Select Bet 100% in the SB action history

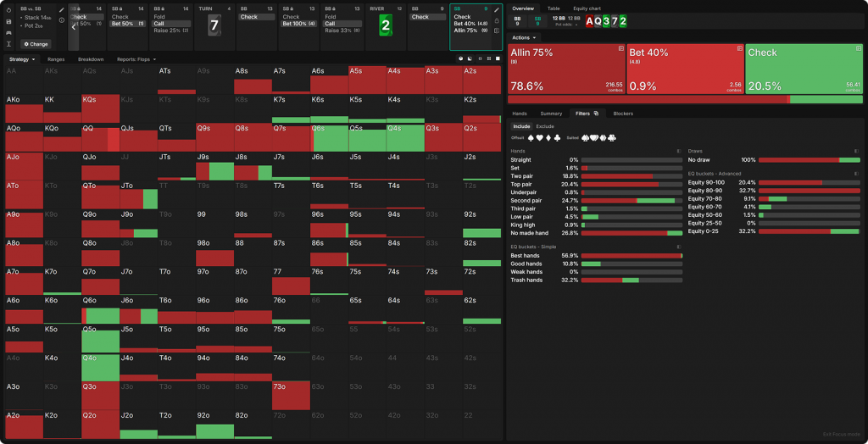[x=300, y=24]
